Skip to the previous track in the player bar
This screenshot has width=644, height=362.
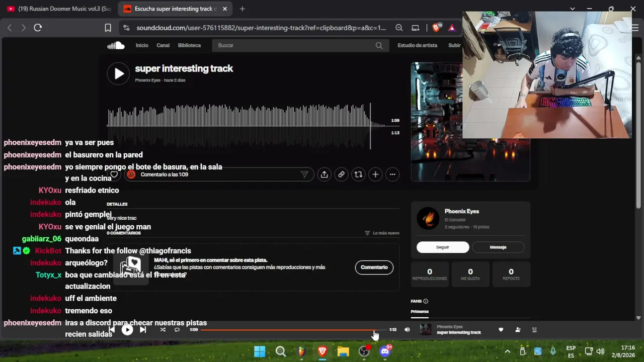(112, 330)
